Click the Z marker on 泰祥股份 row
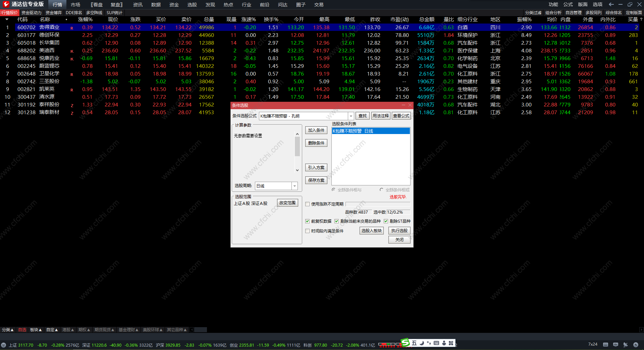 72,105
